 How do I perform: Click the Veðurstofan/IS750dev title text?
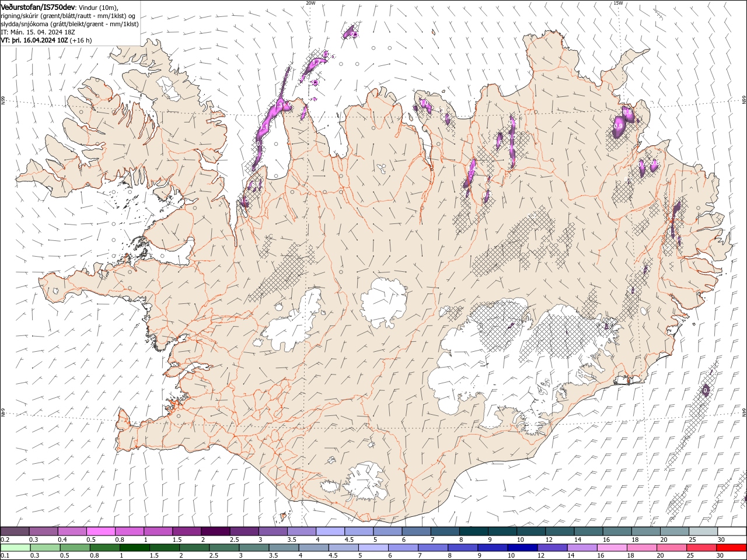pyautogui.click(x=38, y=6)
